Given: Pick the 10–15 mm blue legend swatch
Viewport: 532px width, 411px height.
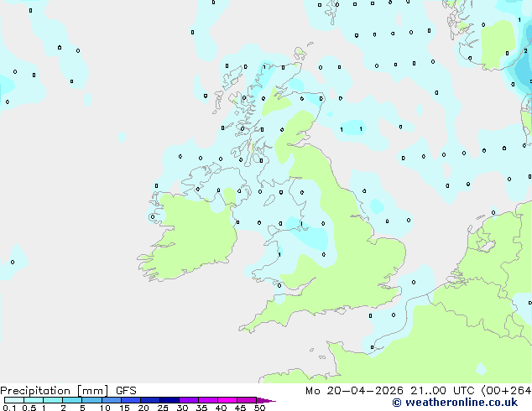Looking at the screenshot, I should (x=112, y=400).
